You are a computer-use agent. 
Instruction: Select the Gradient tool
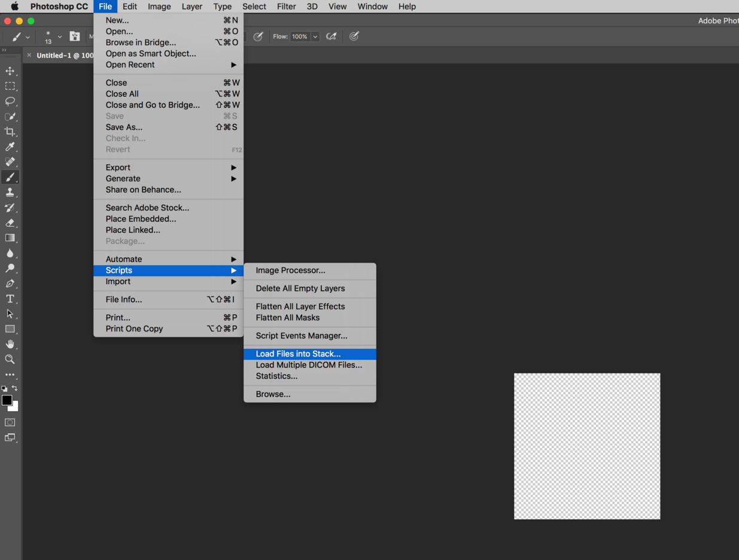pos(10,238)
